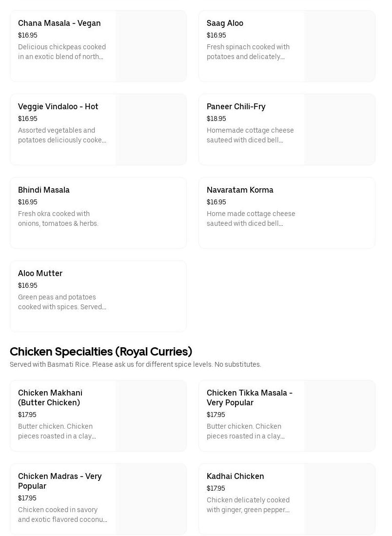The width and height of the screenshot is (392, 536).
Task: Click the Paneer Chili-Fry image placeholder
Action: coord(340,130)
